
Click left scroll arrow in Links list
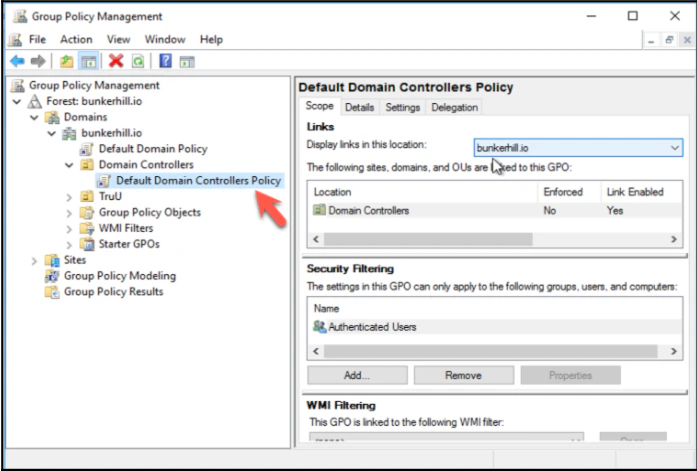pos(316,239)
